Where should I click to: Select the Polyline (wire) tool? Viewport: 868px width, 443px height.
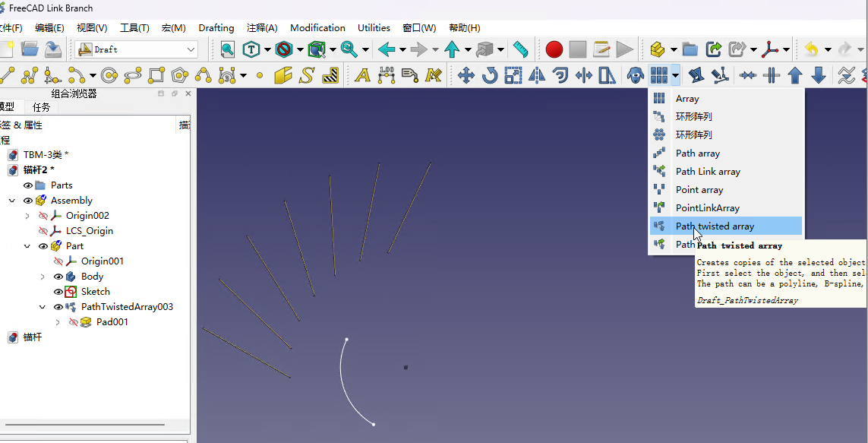point(30,74)
